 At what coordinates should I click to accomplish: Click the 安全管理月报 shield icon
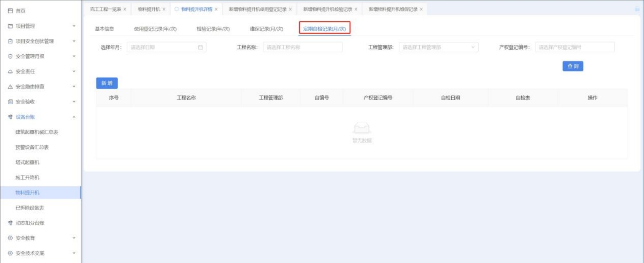point(10,57)
